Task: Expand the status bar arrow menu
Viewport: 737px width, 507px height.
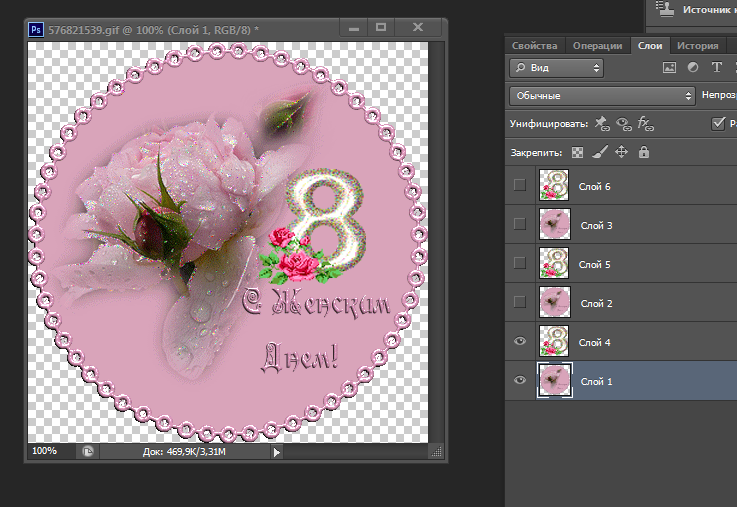Action: [277, 452]
